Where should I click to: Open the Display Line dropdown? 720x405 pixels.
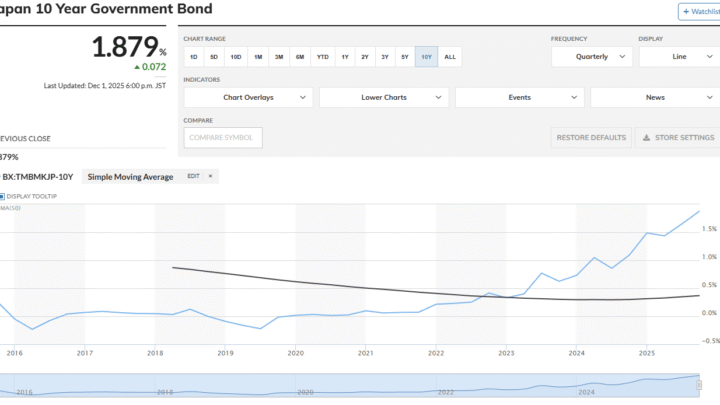pyautogui.click(x=678, y=57)
